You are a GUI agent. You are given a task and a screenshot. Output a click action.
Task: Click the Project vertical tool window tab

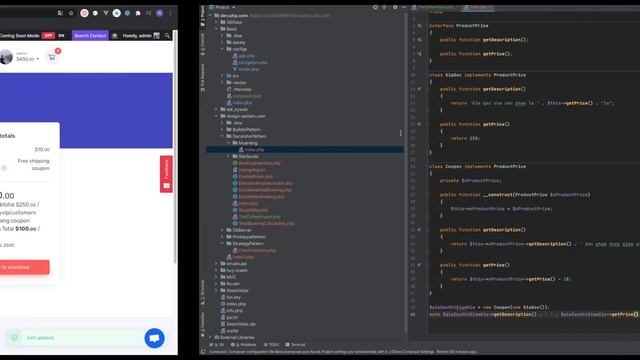coord(202,16)
